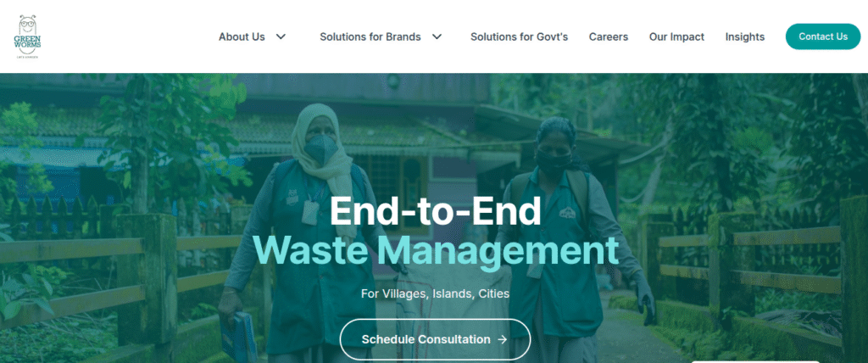Visit the Insights section
The height and width of the screenshot is (363, 868).
tap(745, 37)
